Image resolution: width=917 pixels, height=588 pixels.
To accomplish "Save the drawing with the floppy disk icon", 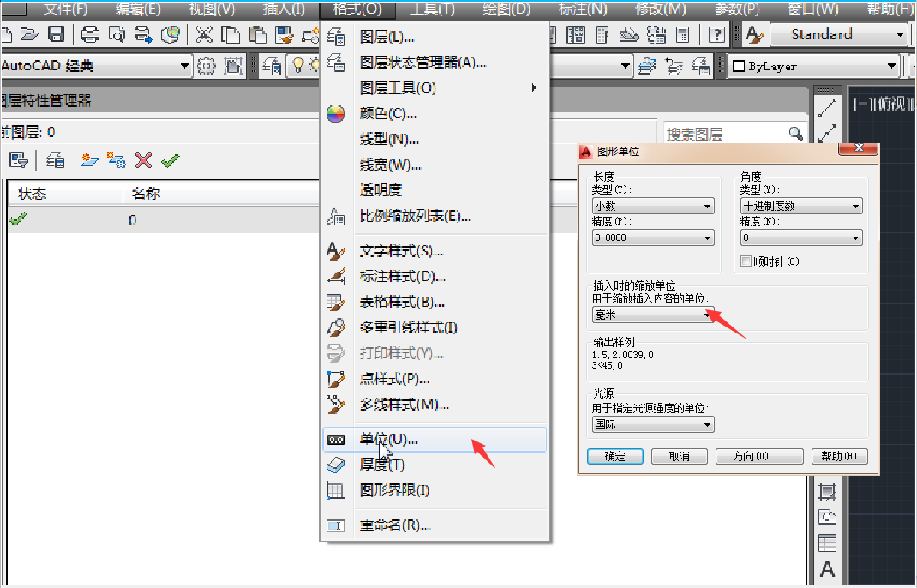I will 57,34.
